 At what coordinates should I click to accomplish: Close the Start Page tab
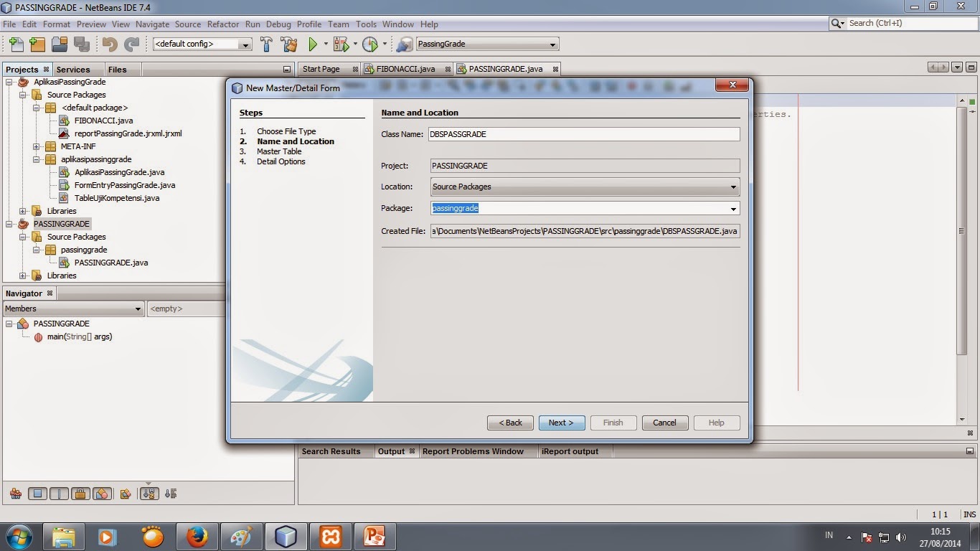(356, 69)
